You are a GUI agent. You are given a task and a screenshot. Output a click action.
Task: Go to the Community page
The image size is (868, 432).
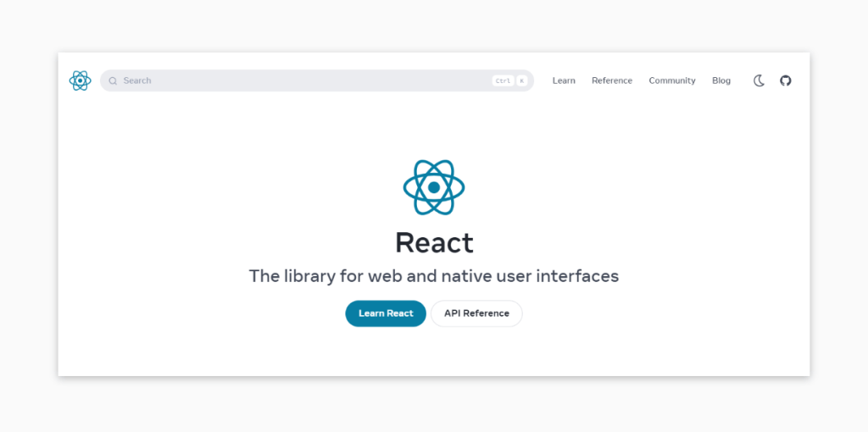click(x=672, y=80)
